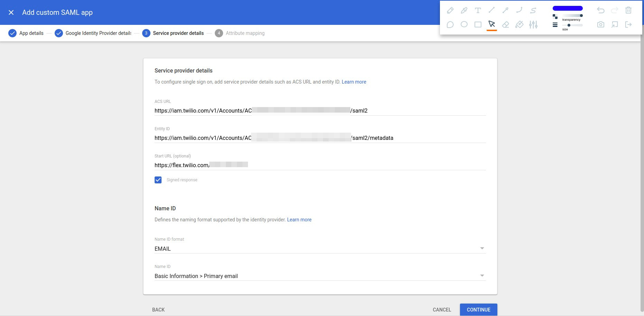Click into the ACS URL field
This screenshot has width=644, height=316.
[x=320, y=111]
